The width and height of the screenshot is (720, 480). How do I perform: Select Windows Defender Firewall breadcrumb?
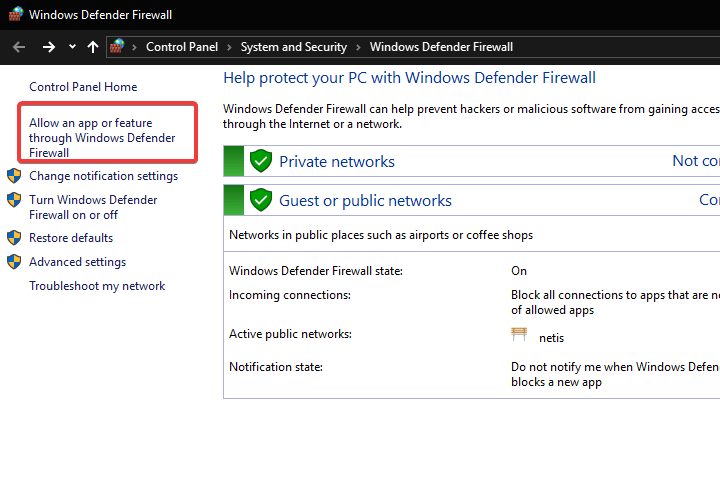(x=441, y=47)
